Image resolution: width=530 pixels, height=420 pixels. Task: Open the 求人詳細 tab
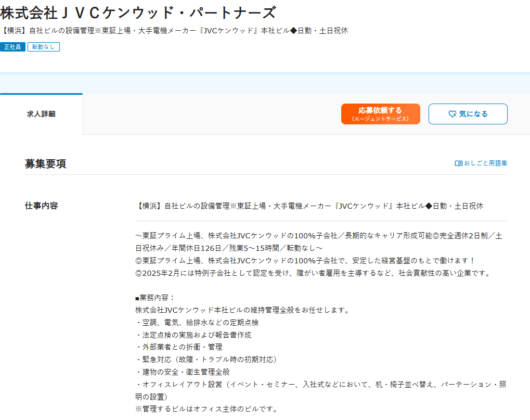pos(41,114)
